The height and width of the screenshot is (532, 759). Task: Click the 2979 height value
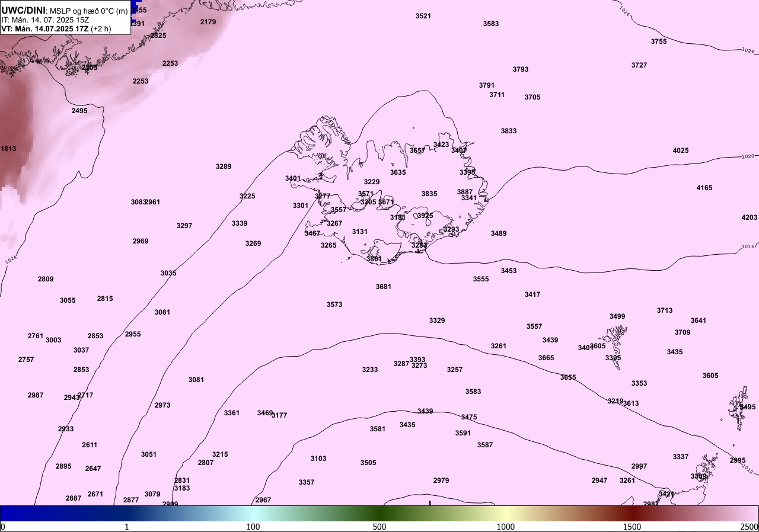(x=441, y=480)
